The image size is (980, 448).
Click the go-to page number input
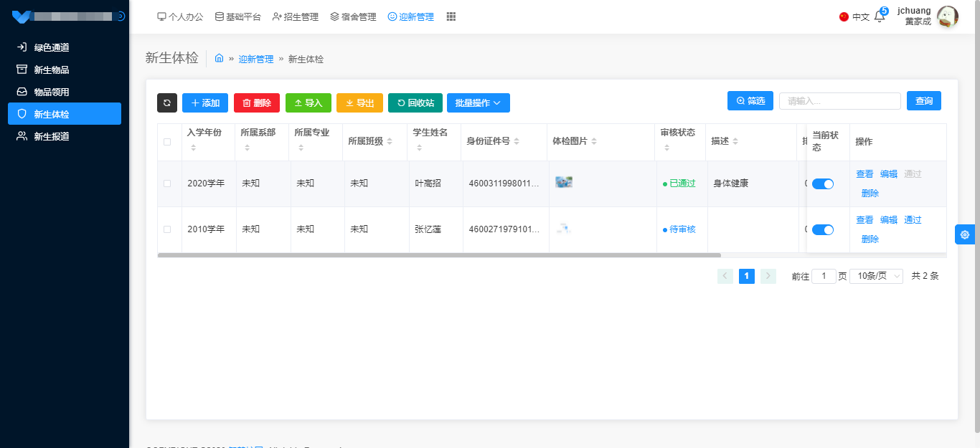point(824,276)
